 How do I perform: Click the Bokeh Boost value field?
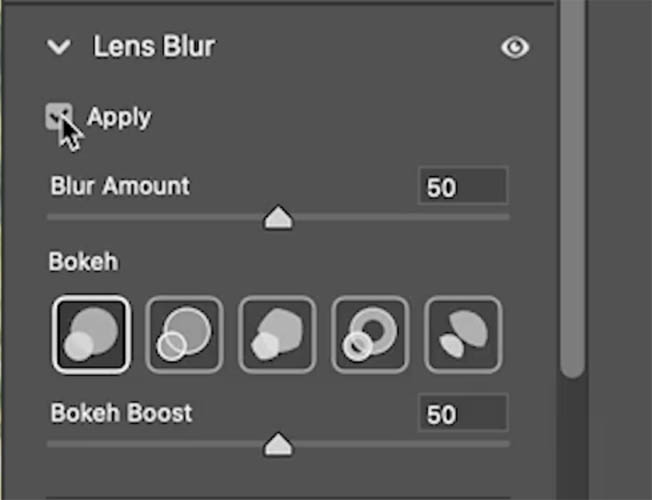pos(463,413)
